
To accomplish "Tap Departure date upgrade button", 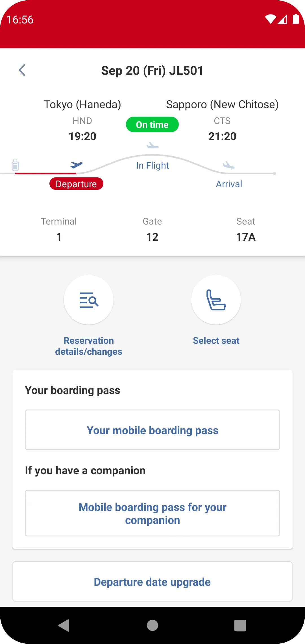I will tap(152, 582).
